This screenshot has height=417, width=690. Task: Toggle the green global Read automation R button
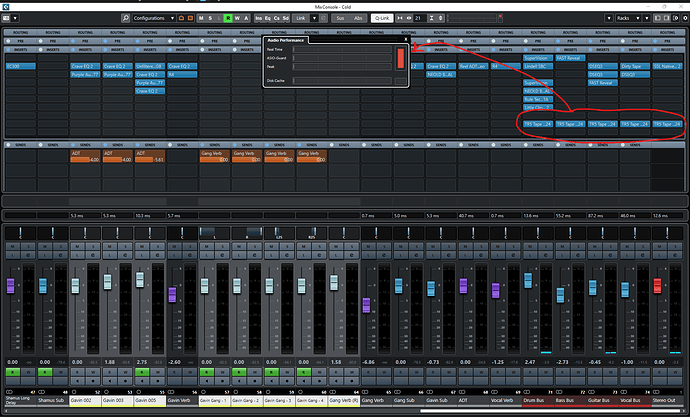pyautogui.click(x=228, y=18)
